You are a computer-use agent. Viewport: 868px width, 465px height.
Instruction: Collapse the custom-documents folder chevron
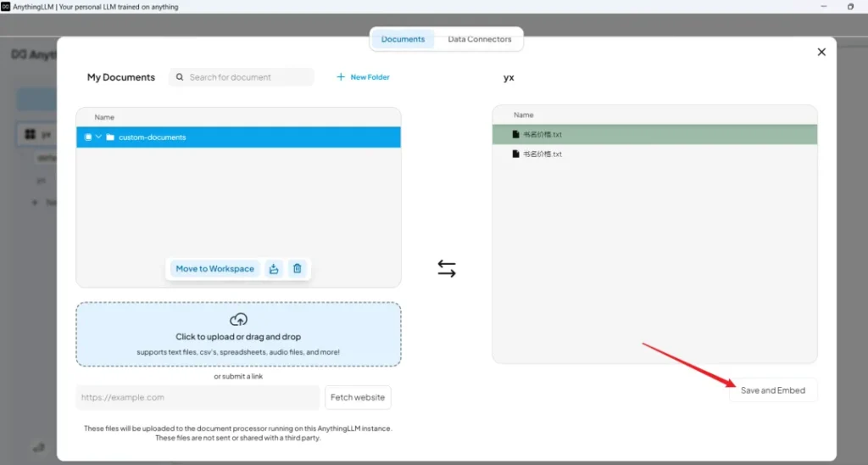coord(98,137)
